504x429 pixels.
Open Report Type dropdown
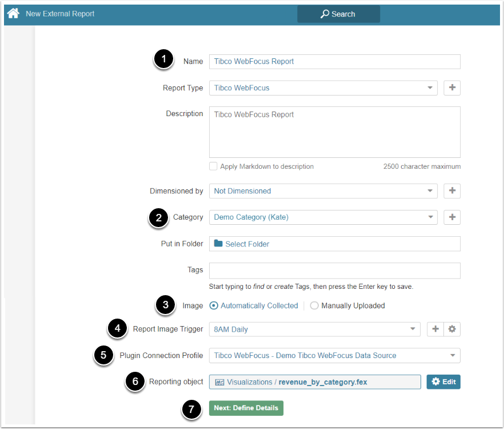323,88
